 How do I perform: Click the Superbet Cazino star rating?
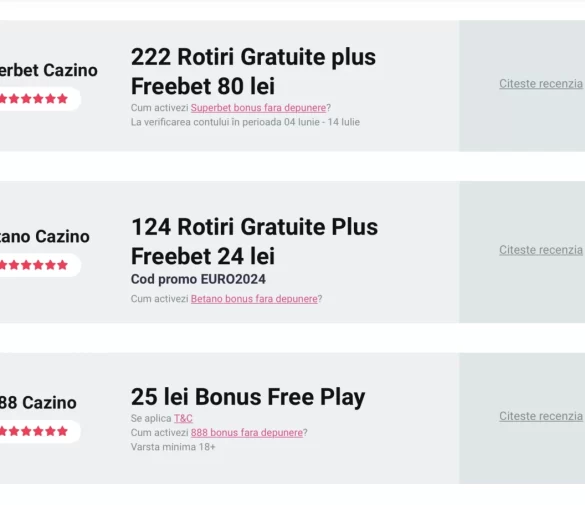tap(34, 99)
